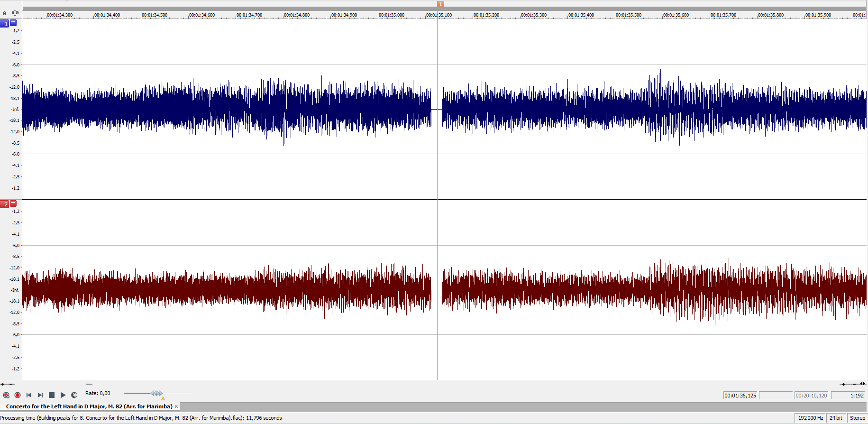Click the speaker scrub/play looped icon
This screenshot has height=424, width=868.
pos(74,395)
